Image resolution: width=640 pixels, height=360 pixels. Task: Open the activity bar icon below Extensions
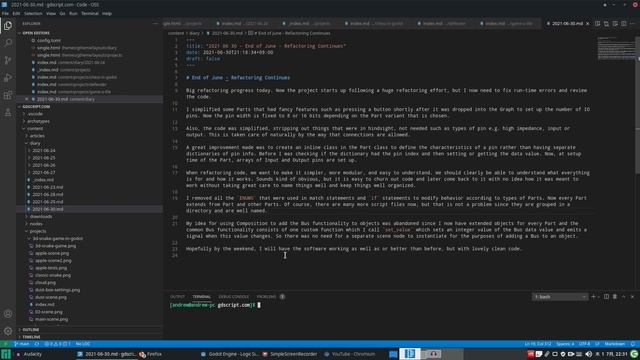pyautogui.click(x=8, y=112)
